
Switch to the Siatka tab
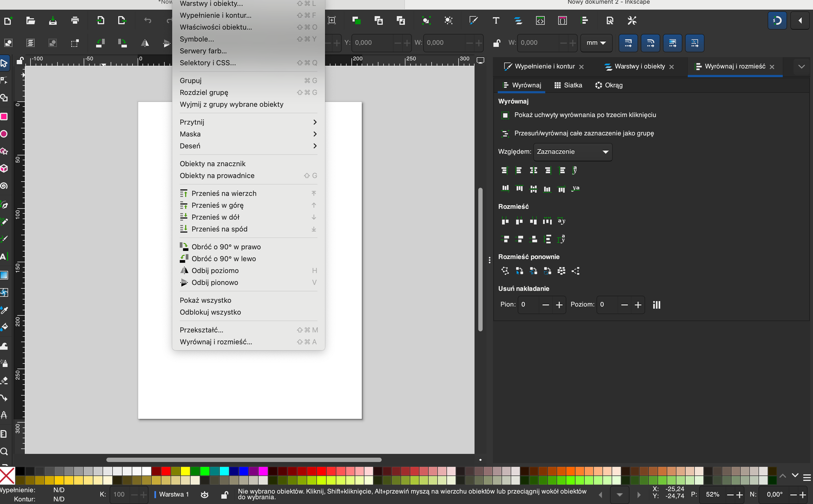568,85
